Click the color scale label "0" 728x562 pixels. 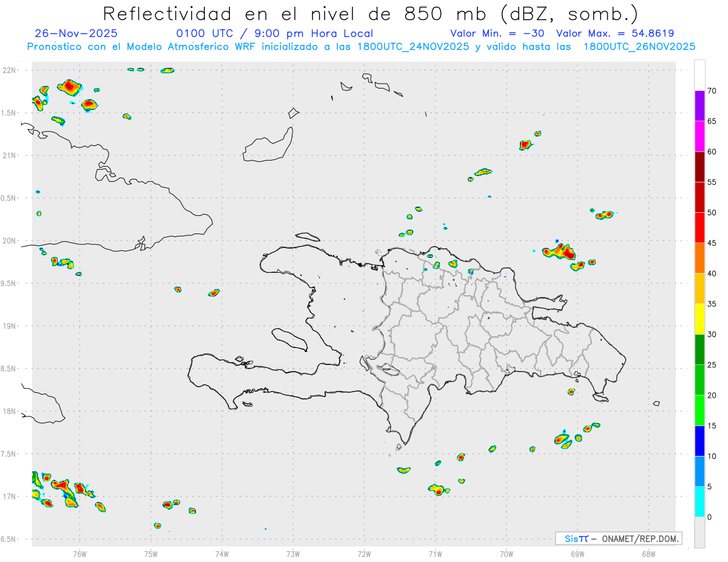click(x=709, y=517)
